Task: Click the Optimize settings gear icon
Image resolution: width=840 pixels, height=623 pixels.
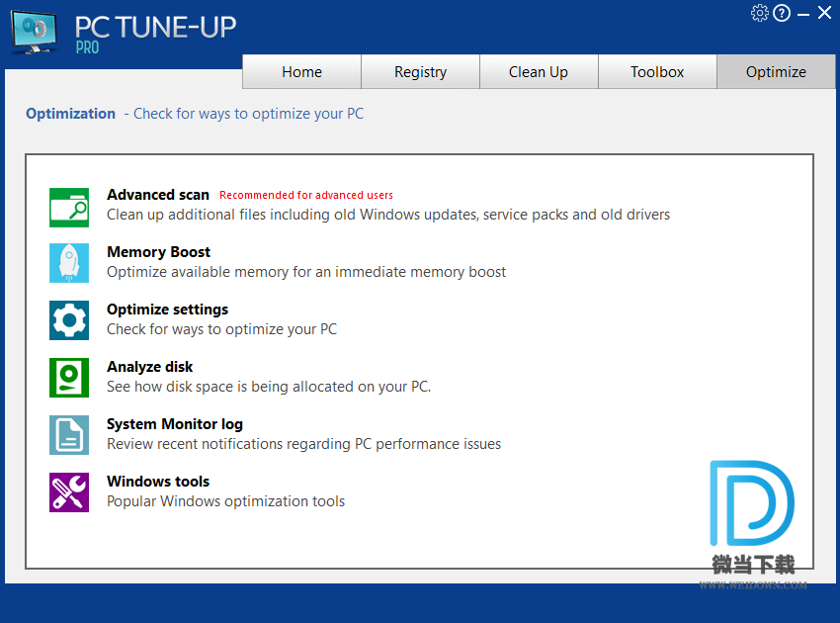Action: [69, 320]
